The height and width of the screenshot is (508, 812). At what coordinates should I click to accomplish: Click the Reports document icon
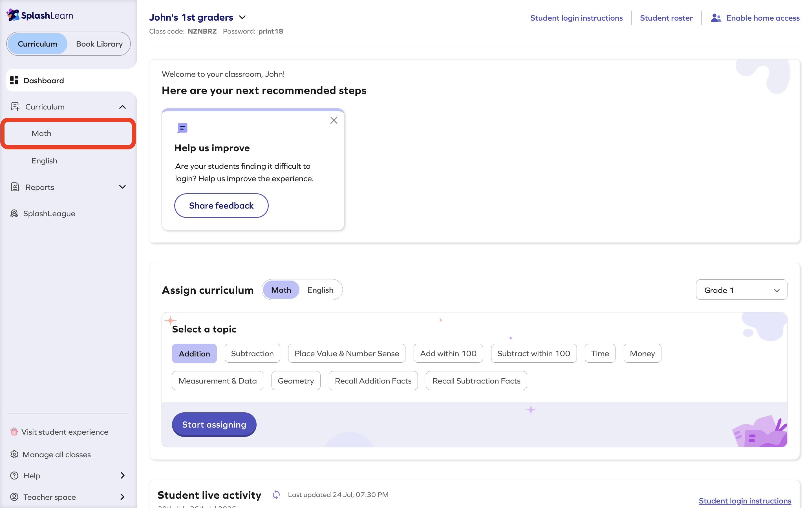pos(15,187)
